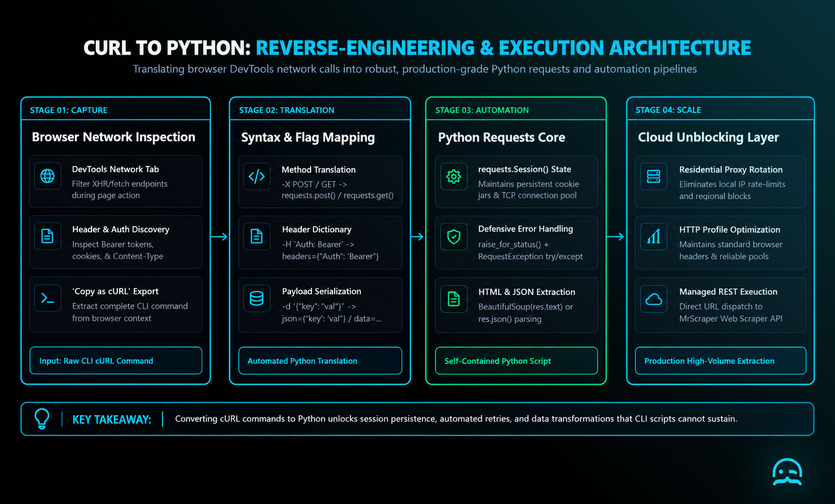Image resolution: width=835 pixels, height=504 pixels.
Task: Click the Cloud Unblocking Layer heading
Action: (708, 137)
